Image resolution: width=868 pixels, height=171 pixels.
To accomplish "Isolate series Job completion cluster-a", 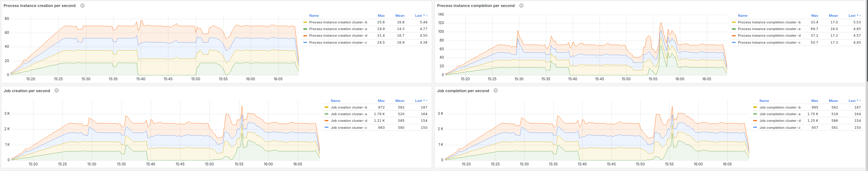I will coord(780,114).
